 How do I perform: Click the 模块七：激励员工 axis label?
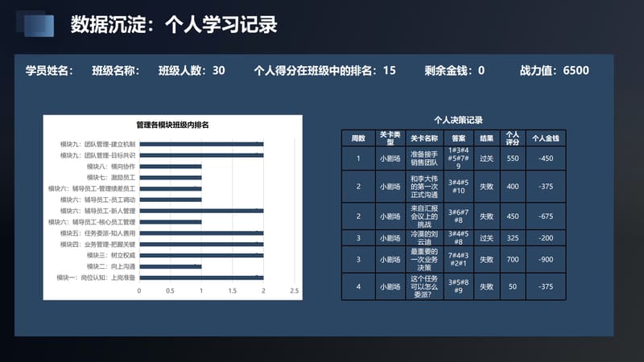click(111, 178)
